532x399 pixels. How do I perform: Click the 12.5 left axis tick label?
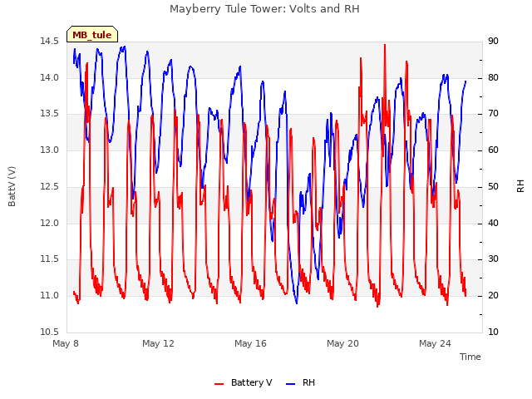click(x=49, y=186)
